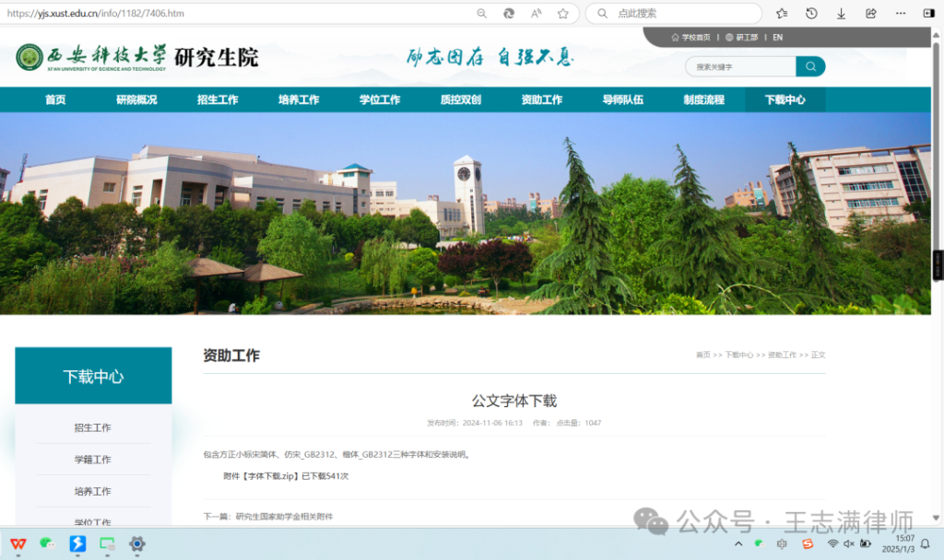Select 资助工作 in the navigation menu

pos(541,99)
